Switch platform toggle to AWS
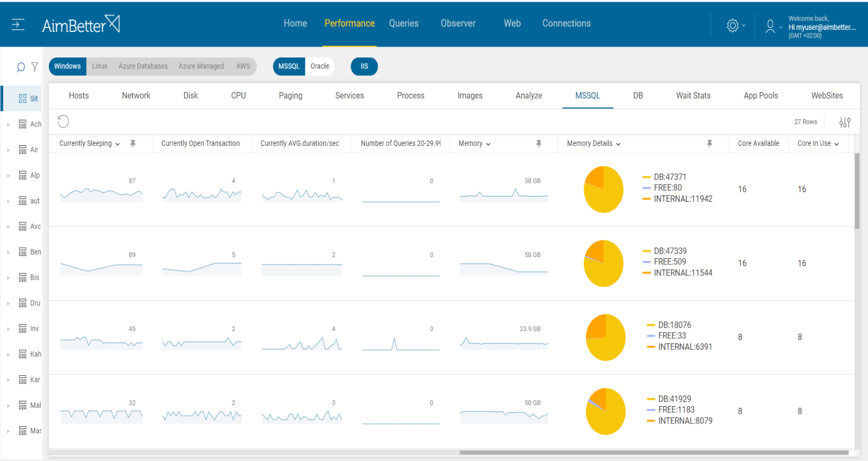The height and width of the screenshot is (461, 868). (x=243, y=66)
